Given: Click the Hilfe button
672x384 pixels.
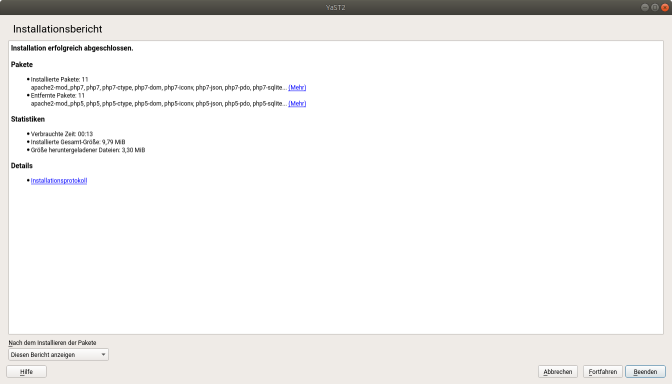Looking at the screenshot, I should click(x=27, y=372).
